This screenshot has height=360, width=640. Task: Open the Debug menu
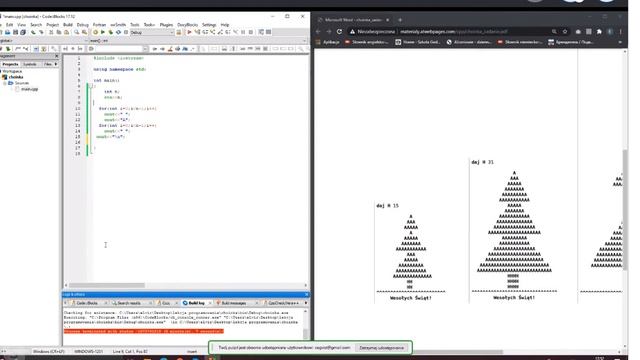(x=82, y=25)
